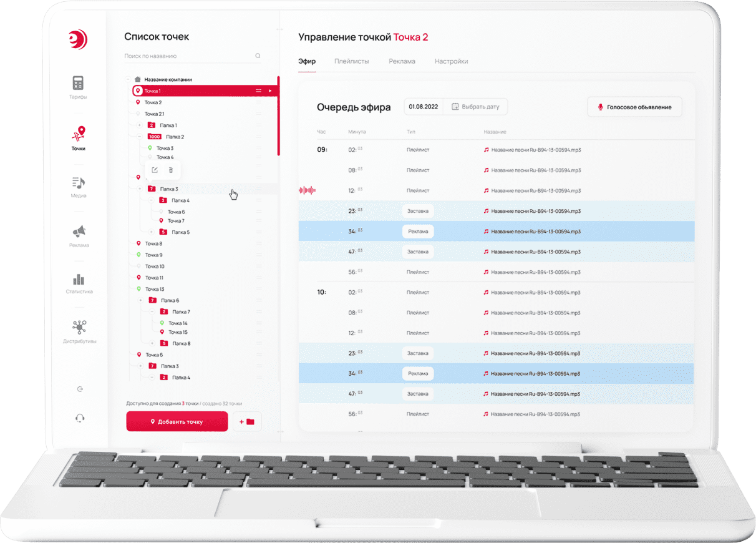Click the add folder icon button
The height and width of the screenshot is (543, 756).
point(248,422)
